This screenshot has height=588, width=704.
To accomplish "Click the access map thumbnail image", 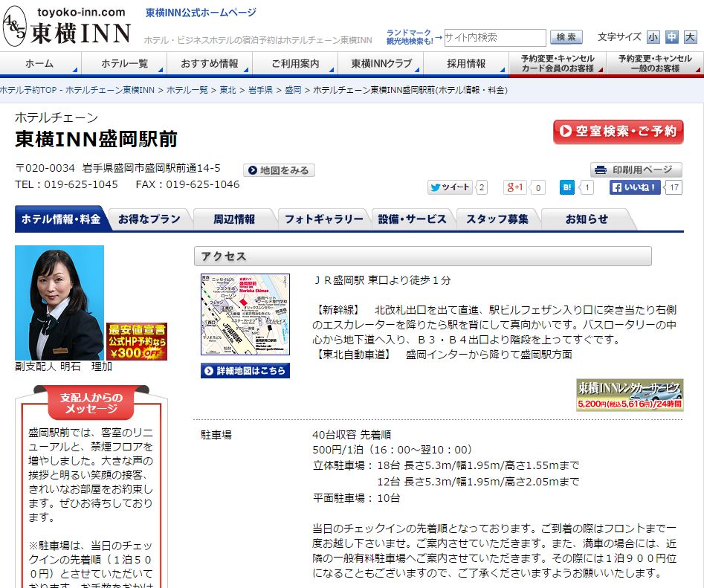I will (x=245, y=315).
